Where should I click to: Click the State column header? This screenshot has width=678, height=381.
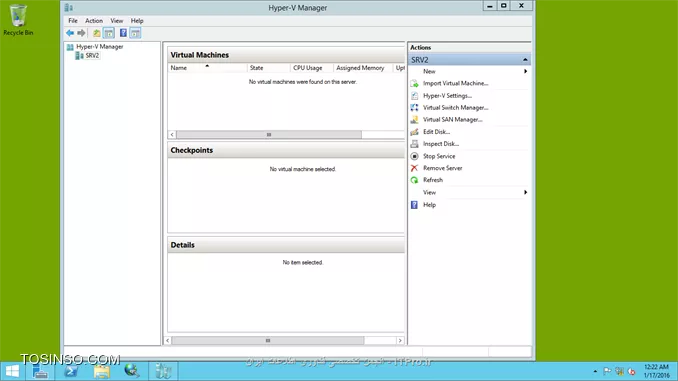pyautogui.click(x=269, y=68)
